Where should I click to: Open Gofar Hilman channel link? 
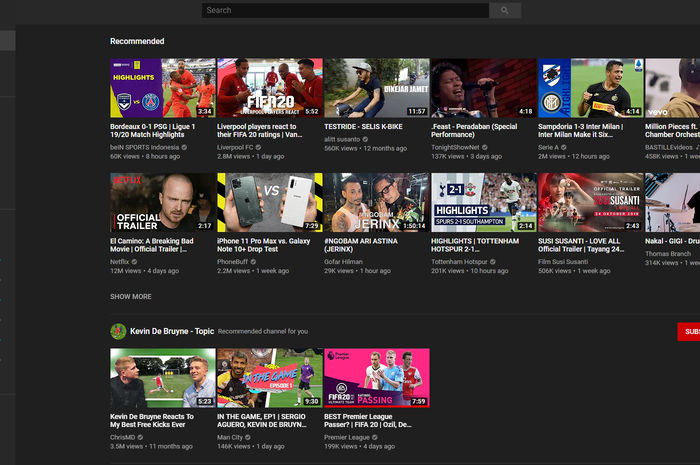tap(343, 262)
